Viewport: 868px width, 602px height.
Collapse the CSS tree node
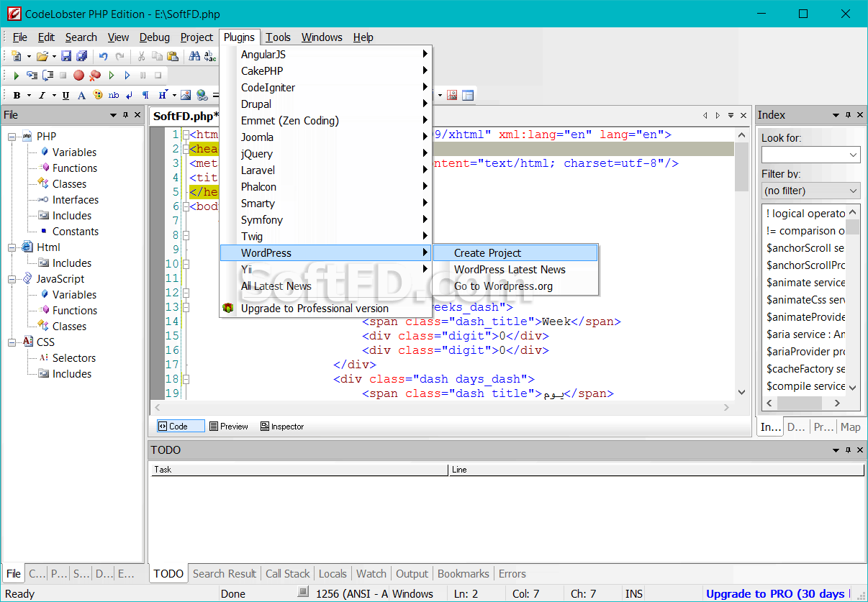tap(12, 342)
